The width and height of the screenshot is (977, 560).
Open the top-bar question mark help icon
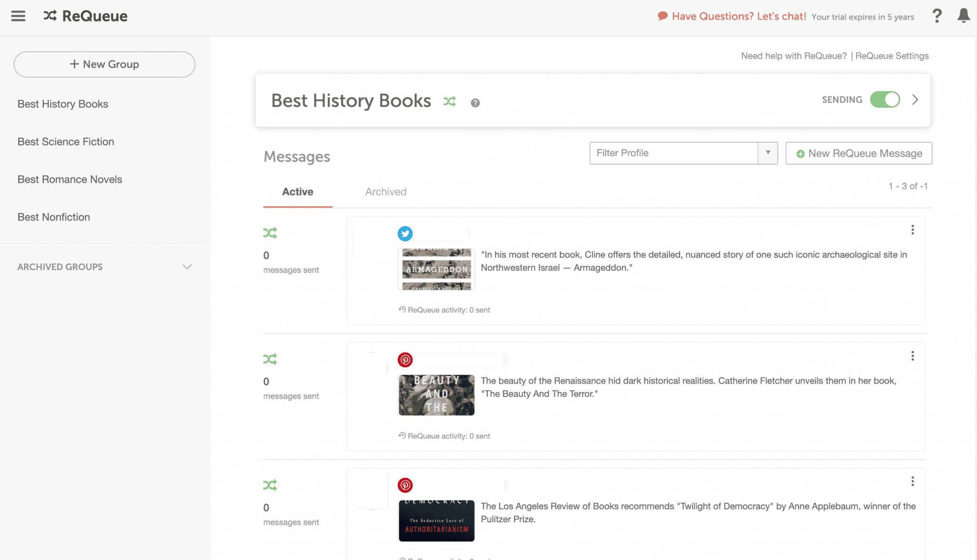click(x=937, y=16)
